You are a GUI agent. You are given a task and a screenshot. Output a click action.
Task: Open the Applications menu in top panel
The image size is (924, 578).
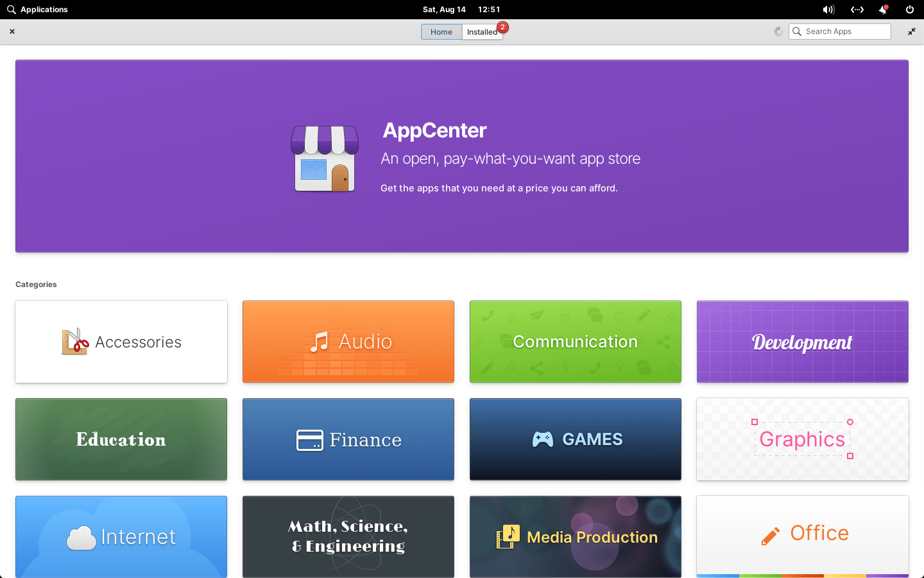(37, 10)
